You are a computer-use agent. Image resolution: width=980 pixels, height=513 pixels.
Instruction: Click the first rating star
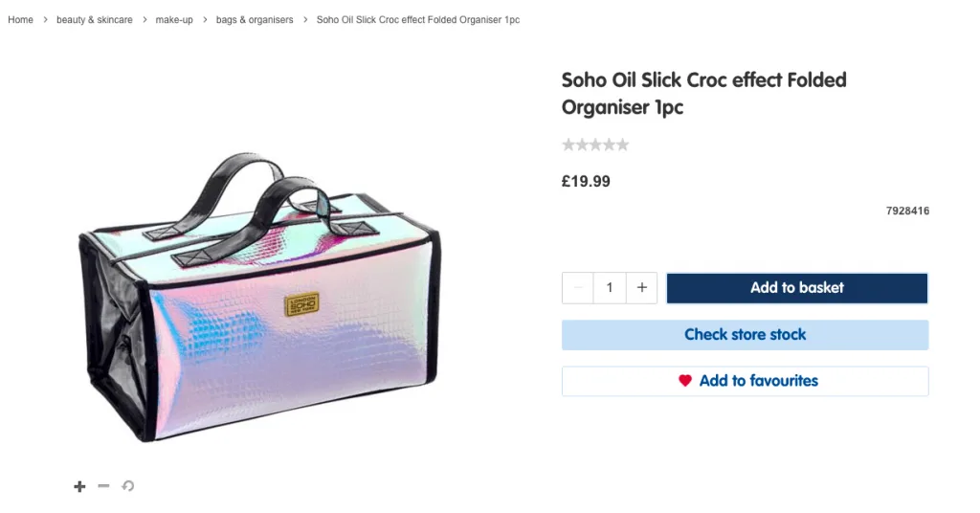[568, 145]
